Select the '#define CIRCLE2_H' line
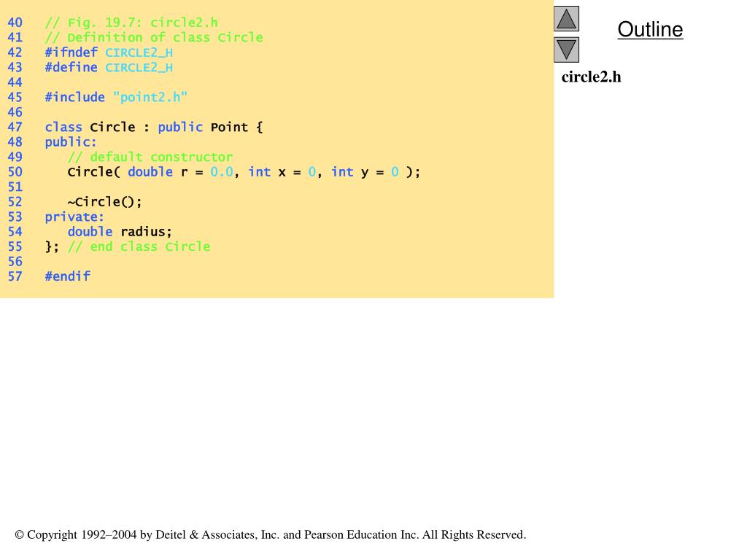This screenshot has height=560, width=747. [x=109, y=68]
